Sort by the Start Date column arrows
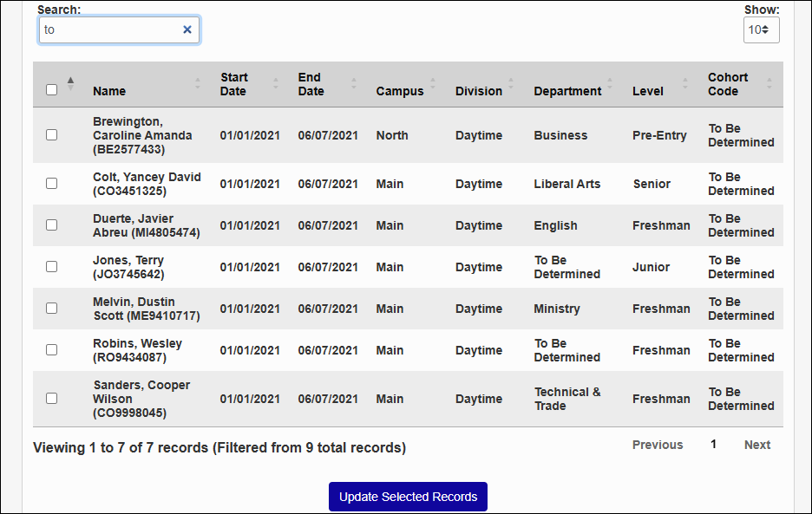812x514 pixels. (x=276, y=84)
